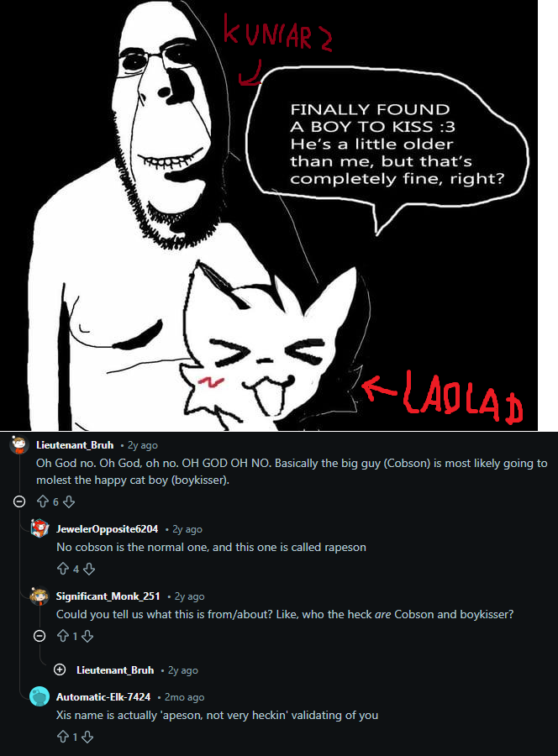Downvote Automatic-Elk-7424's comment
Image resolution: width=558 pixels, height=756 pixels.
coord(87,737)
